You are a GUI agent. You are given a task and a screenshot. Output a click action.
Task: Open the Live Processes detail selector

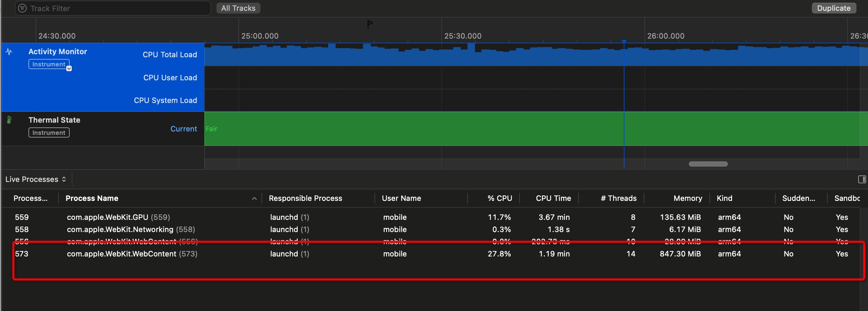pos(36,179)
